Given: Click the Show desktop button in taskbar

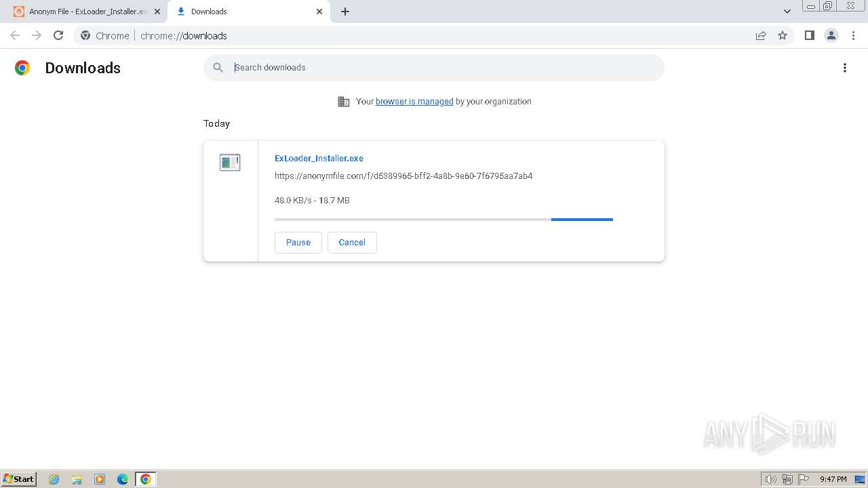Looking at the screenshot, I should 860,479.
